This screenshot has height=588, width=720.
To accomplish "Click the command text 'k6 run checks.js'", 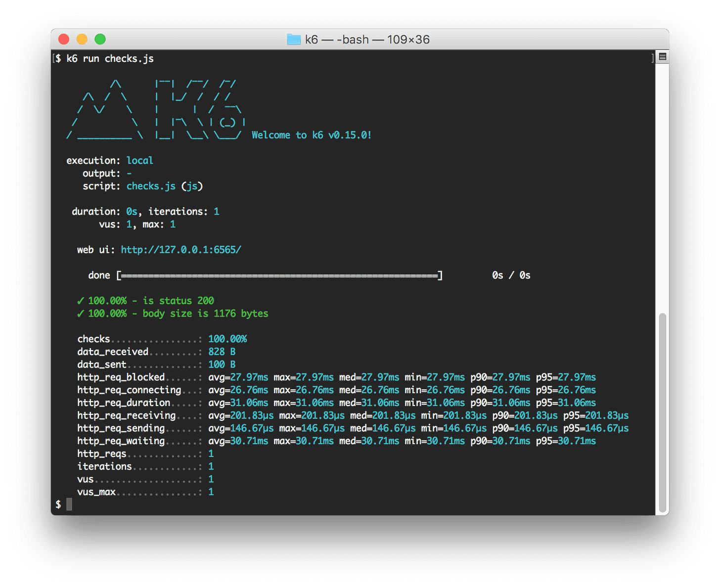I will [110, 58].
